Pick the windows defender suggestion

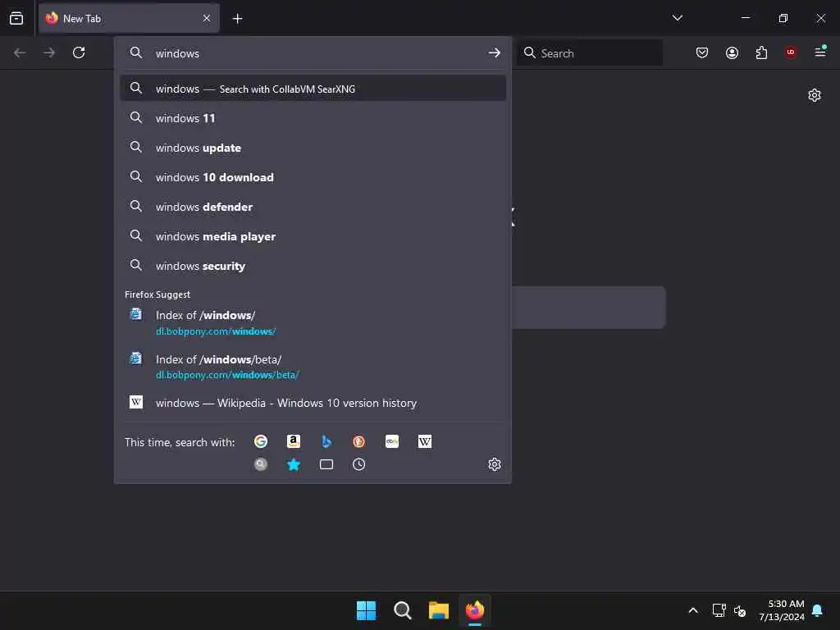pyautogui.click(x=313, y=207)
